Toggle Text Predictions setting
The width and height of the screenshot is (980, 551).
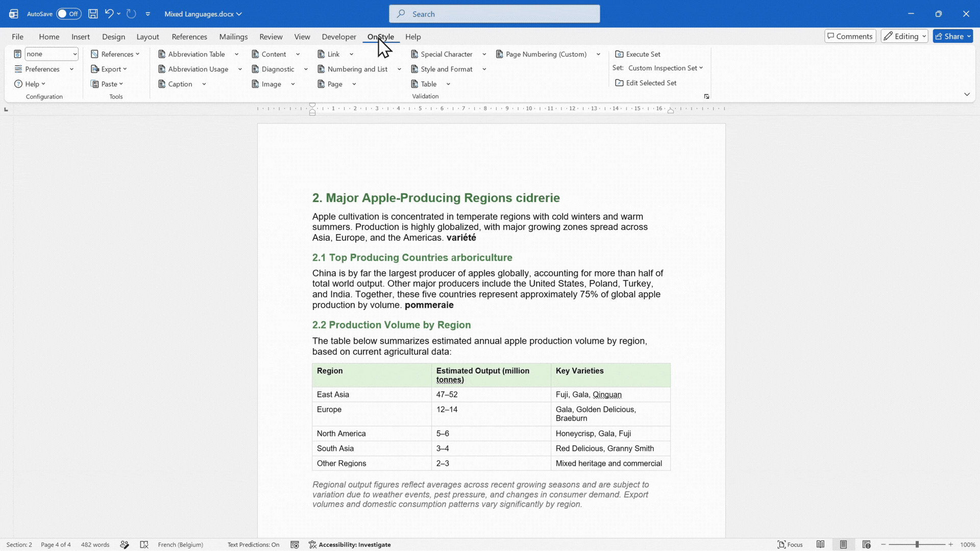pyautogui.click(x=253, y=544)
